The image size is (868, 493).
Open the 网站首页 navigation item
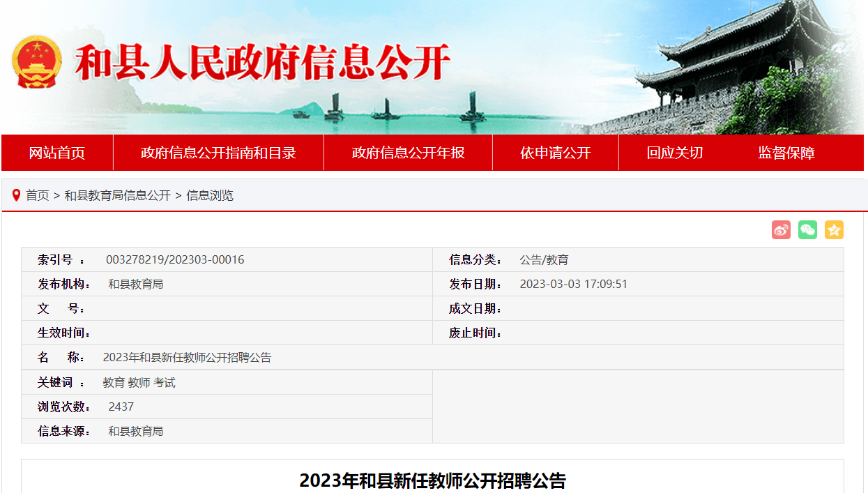tap(57, 153)
